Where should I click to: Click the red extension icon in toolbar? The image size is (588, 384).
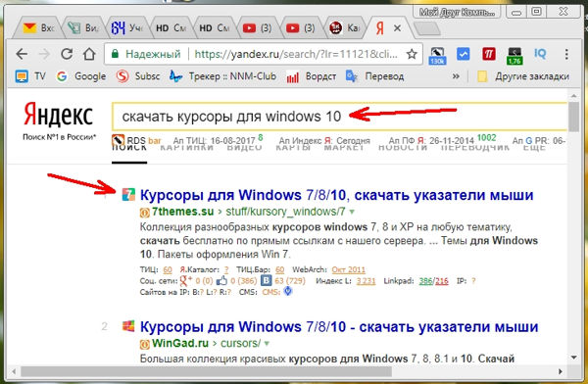(x=489, y=55)
